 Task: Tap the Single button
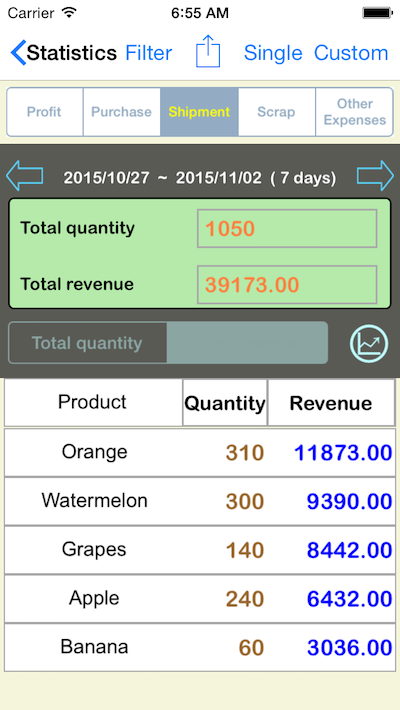(x=273, y=53)
